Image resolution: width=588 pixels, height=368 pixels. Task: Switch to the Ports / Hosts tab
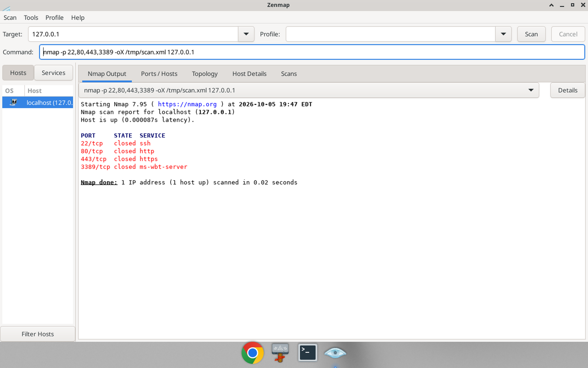pos(159,74)
